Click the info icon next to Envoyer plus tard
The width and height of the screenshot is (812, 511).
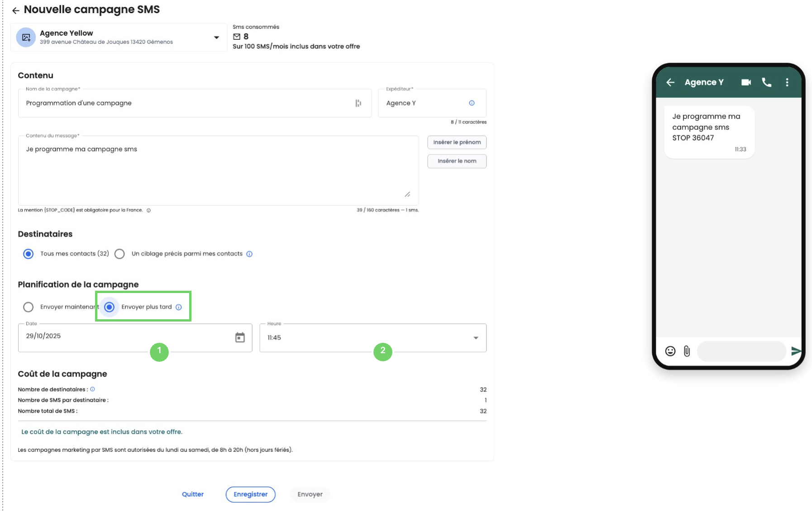(179, 307)
